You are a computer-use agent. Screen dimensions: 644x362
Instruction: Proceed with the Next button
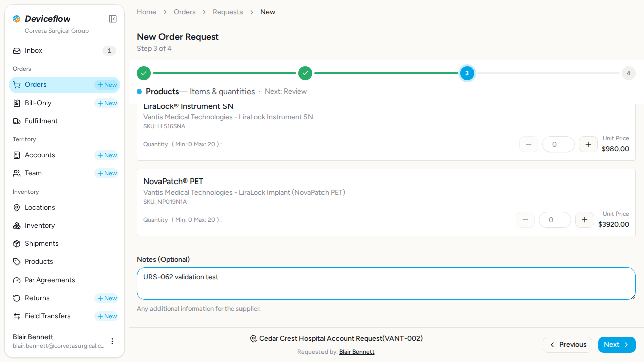pyautogui.click(x=617, y=345)
